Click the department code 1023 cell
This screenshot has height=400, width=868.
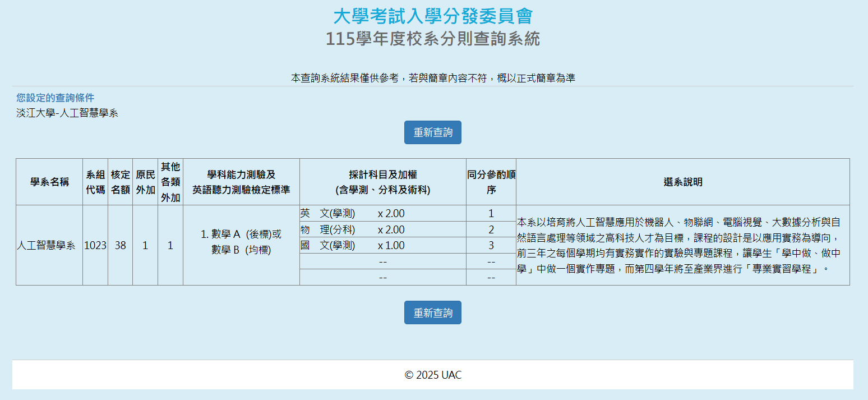95,245
